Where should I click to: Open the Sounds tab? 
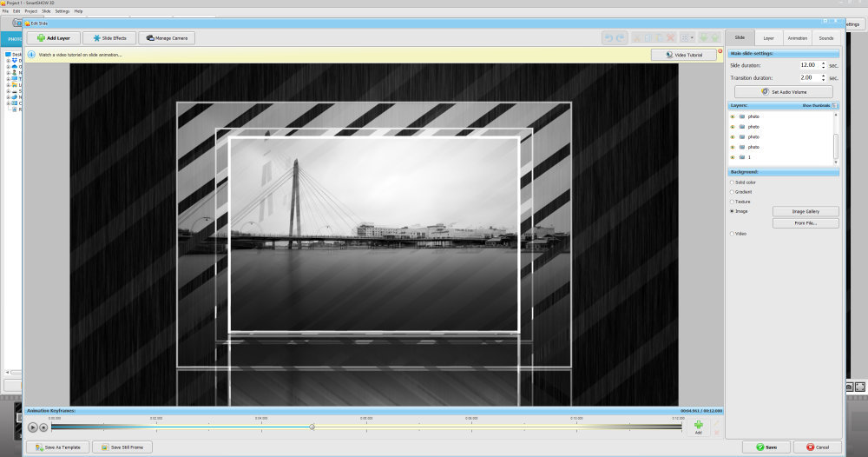click(x=825, y=38)
